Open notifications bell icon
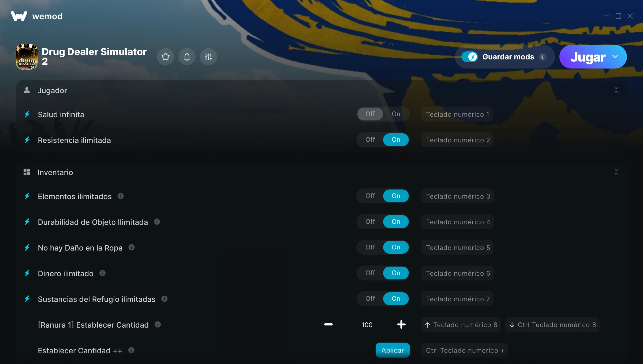Viewport: 643px width, 364px height. (187, 57)
